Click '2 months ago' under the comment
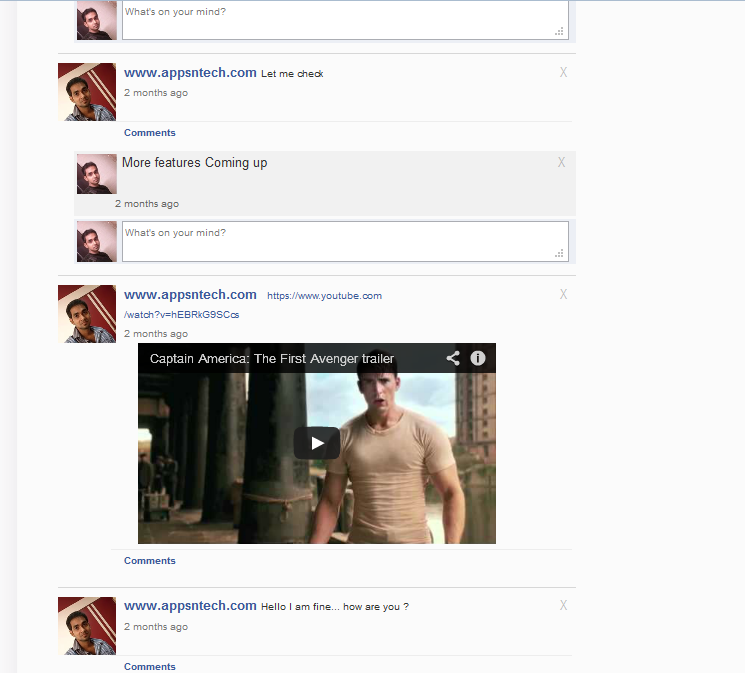The width and height of the screenshot is (745, 673). pyautogui.click(x=147, y=203)
